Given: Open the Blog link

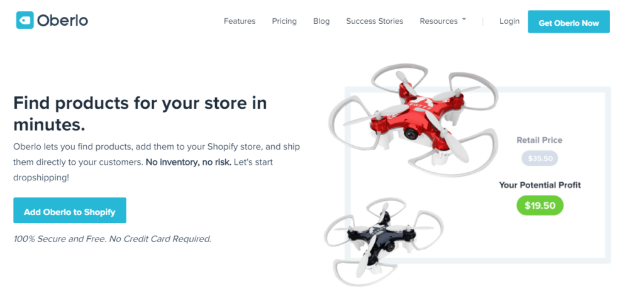Looking at the screenshot, I should (321, 21).
